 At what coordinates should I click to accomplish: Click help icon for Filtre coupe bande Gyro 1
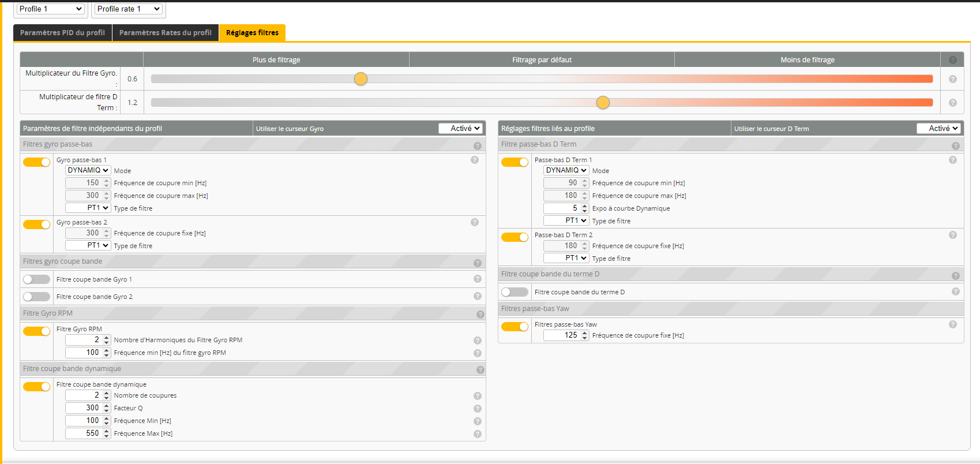click(x=477, y=279)
